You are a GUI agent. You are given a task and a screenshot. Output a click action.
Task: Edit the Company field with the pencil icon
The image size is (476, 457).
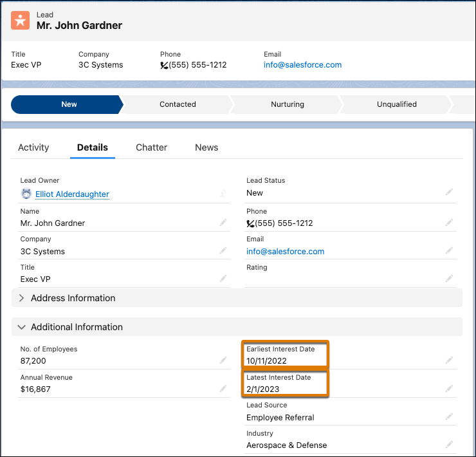point(223,250)
